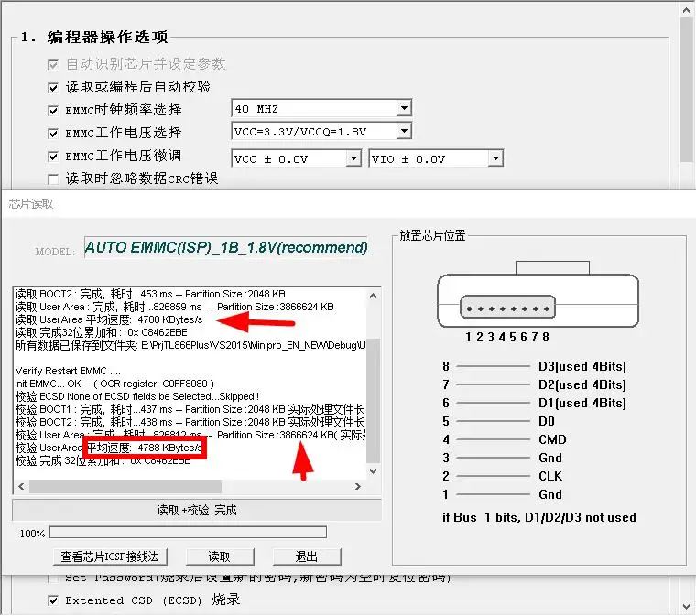Click pin label D1(used 4Bits)

point(582,403)
